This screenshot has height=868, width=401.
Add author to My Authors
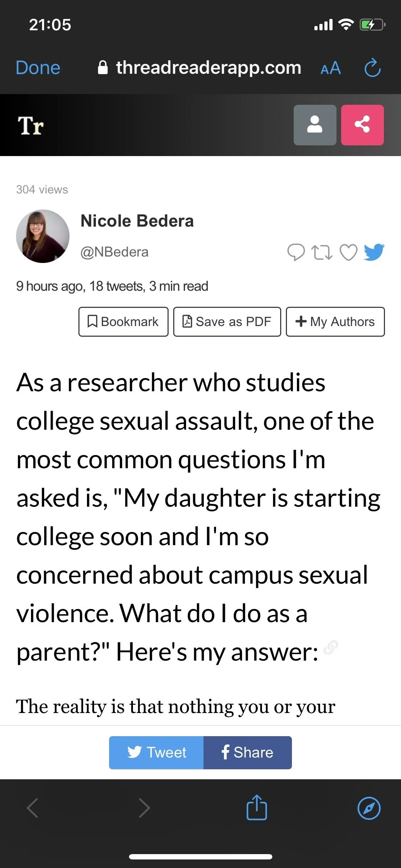tap(335, 322)
